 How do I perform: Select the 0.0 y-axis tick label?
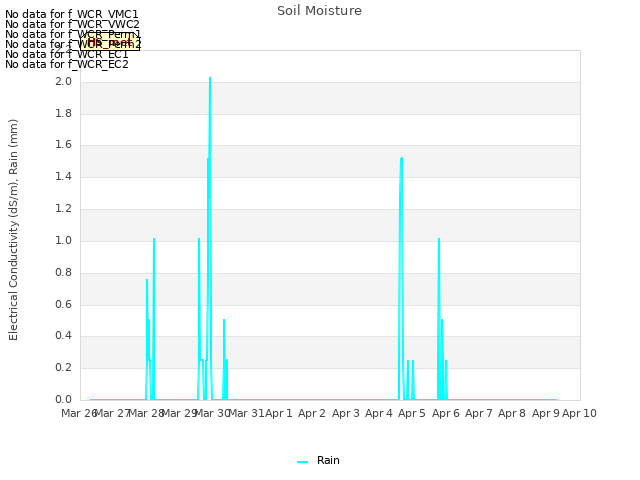click(63, 399)
